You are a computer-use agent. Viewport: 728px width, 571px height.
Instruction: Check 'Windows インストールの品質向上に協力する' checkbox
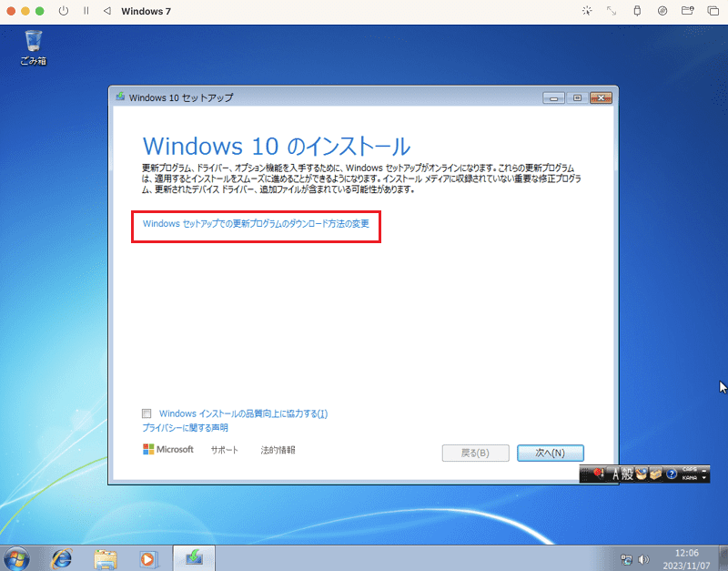[147, 413]
